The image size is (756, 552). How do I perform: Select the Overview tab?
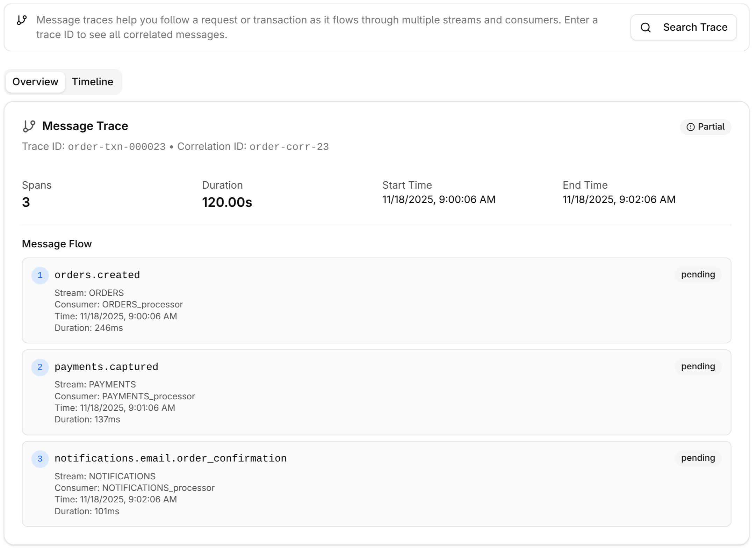[35, 81]
